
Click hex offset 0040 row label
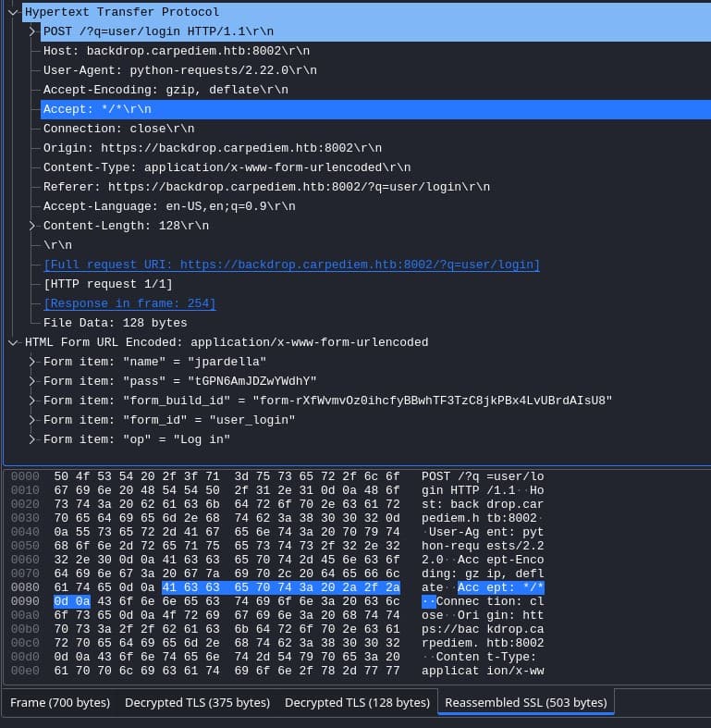25,532
